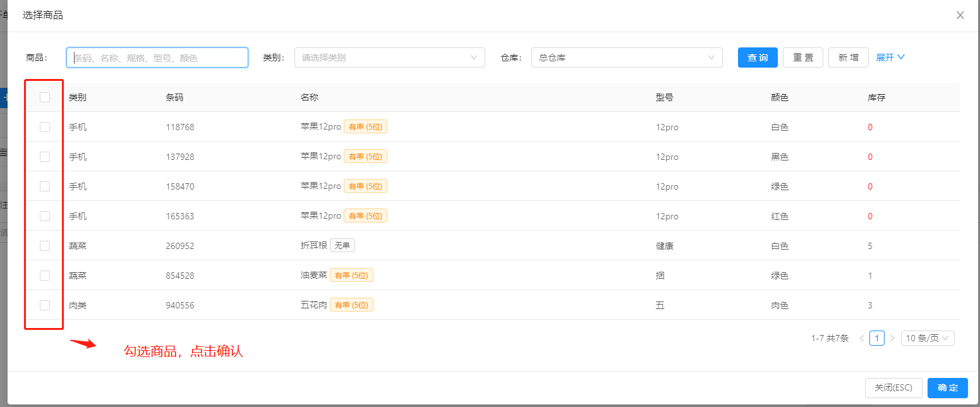Image resolution: width=980 pixels, height=407 pixels.
Task: Click the 重置 reset button
Action: coord(803,58)
